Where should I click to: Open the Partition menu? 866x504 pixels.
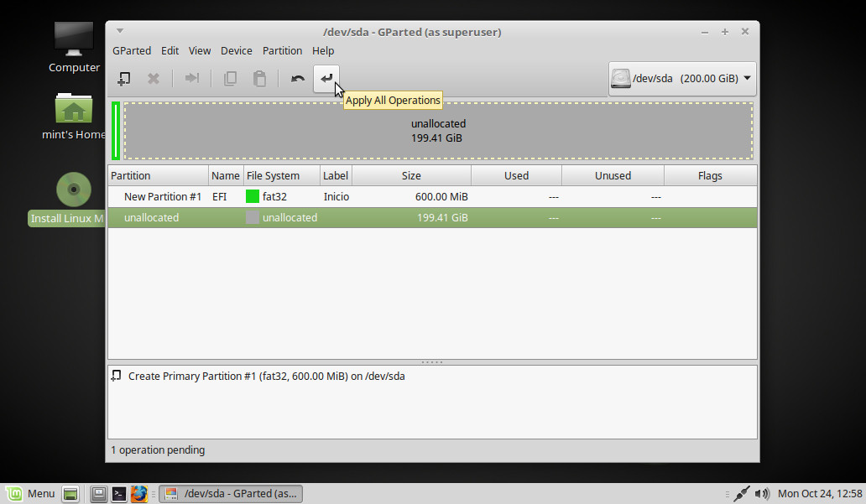point(282,50)
